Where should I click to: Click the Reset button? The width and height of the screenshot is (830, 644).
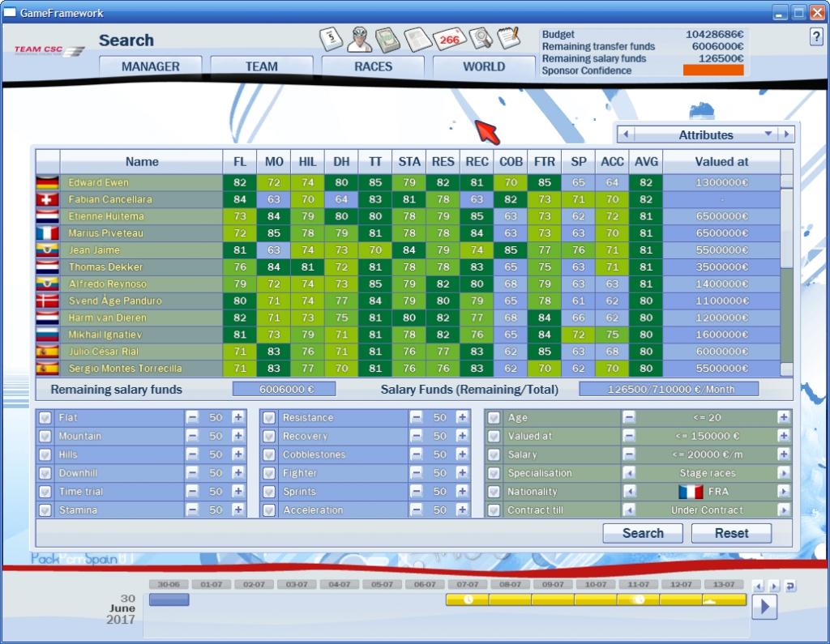tap(731, 533)
